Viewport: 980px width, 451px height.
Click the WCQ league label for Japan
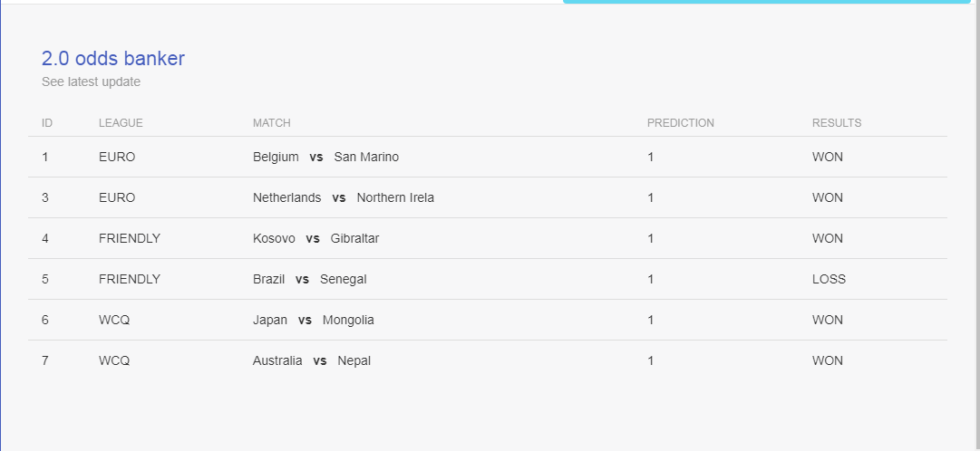tap(114, 320)
